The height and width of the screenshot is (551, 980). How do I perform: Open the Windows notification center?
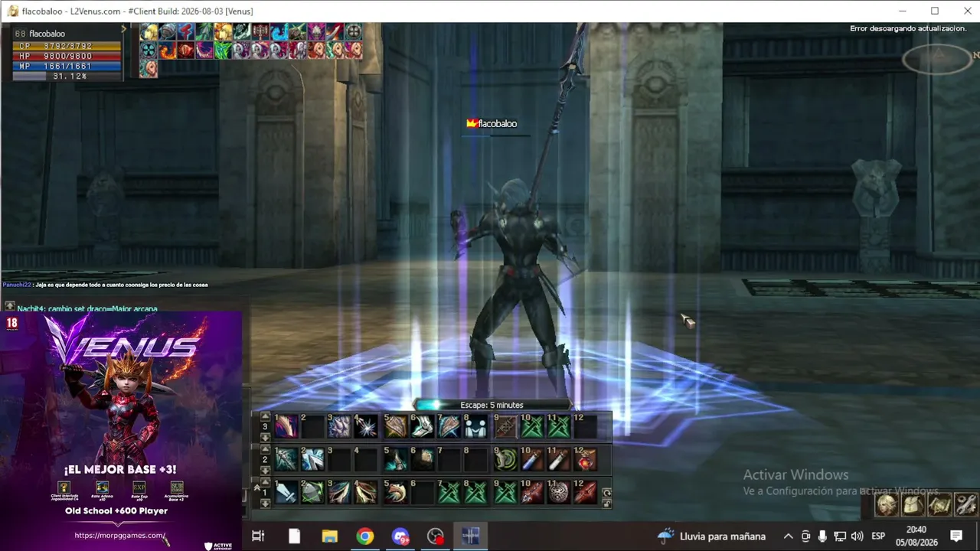[956, 536]
